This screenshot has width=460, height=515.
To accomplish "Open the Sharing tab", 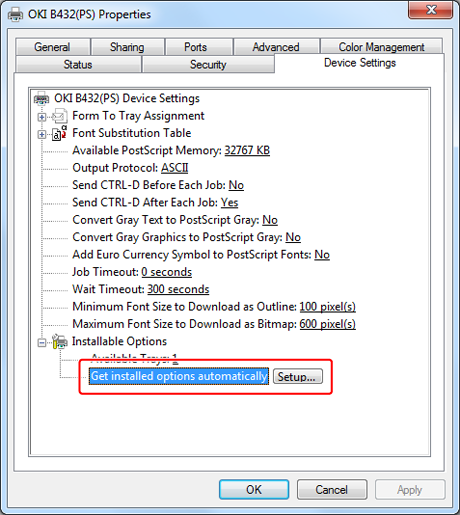I will click(127, 47).
